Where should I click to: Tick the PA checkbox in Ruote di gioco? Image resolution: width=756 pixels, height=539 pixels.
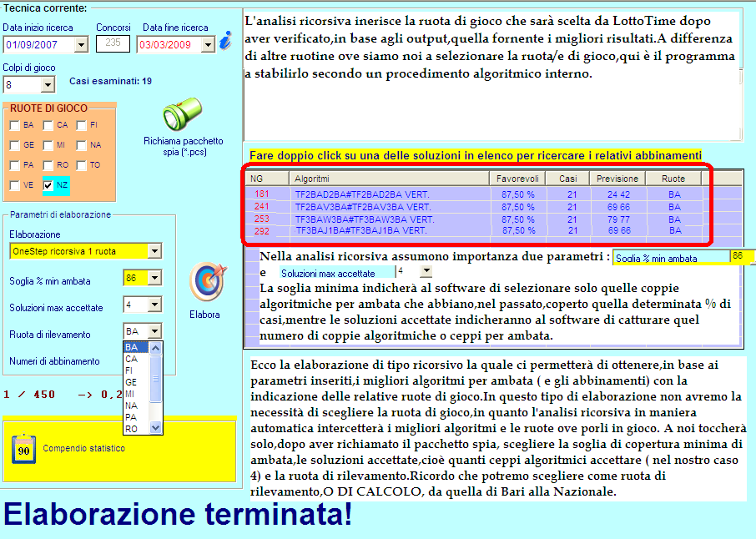(14, 165)
